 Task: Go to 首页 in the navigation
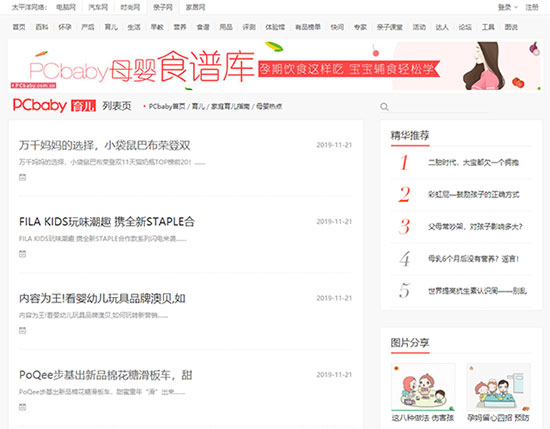click(x=19, y=27)
